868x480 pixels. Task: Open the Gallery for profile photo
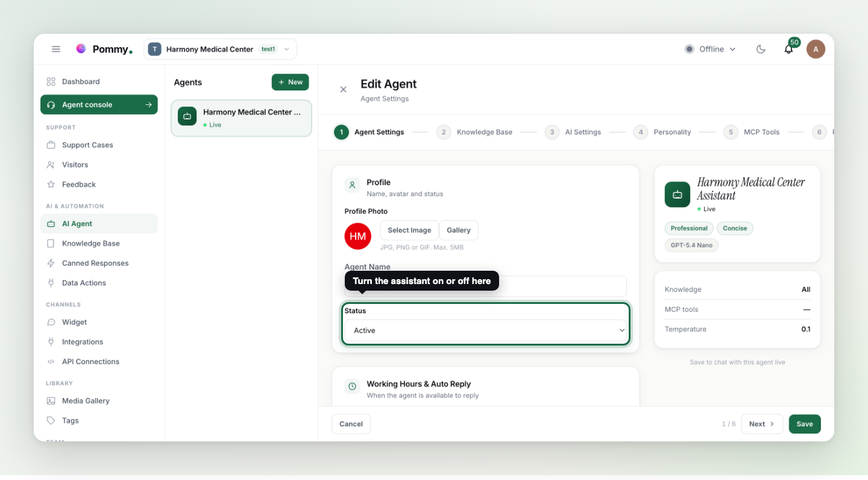(459, 230)
